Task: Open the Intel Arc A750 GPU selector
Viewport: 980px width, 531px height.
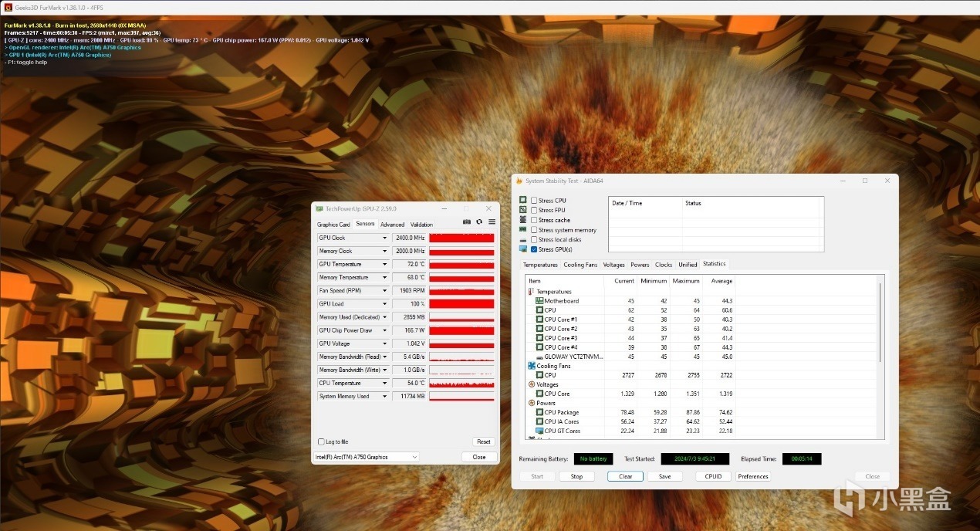Action: tap(367, 457)
